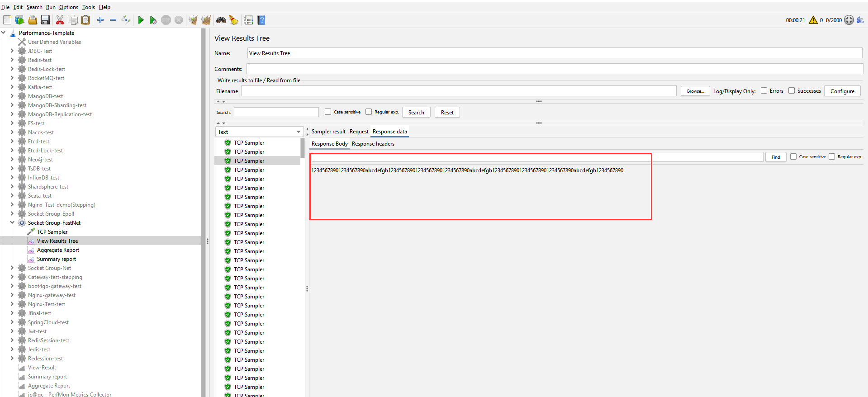Open the Options menu

pos(69,7)
